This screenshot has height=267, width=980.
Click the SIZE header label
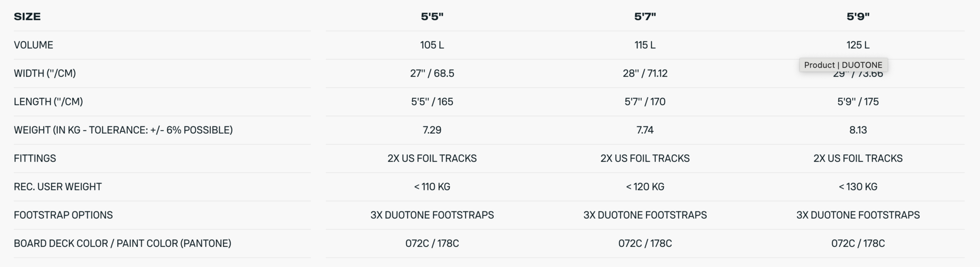pyautogui.click(x=27, y=17)
